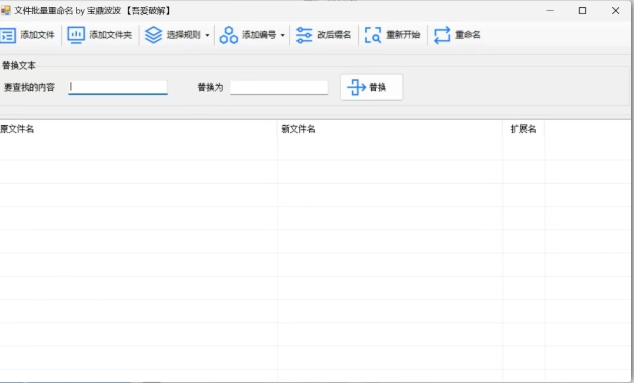Click the 添加文件 label
This screenshot has width=634, height=383.
tap(37, 35)
